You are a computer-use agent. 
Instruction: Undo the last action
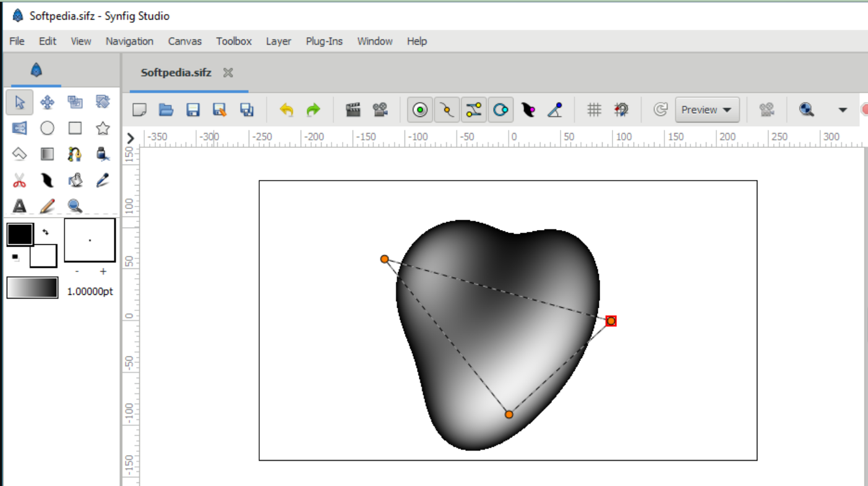[286, 109]
